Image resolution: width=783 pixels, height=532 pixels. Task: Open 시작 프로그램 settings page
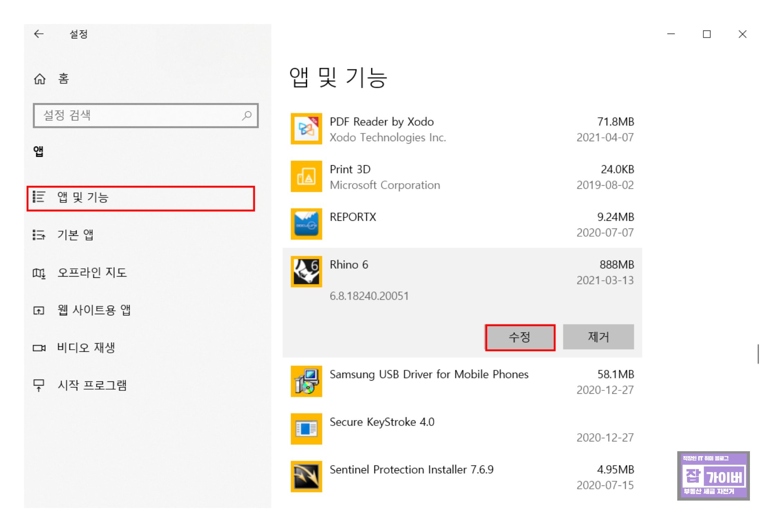pyautogui.click(x=80, y=385)
